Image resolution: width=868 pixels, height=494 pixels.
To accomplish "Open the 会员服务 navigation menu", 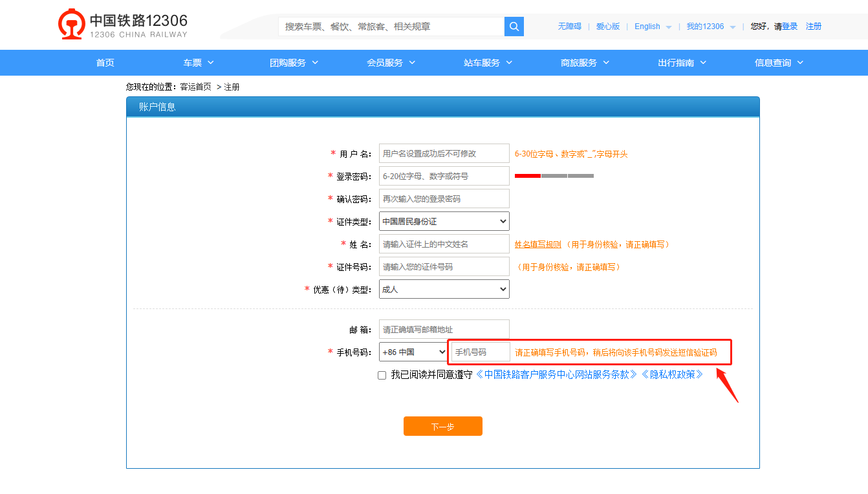I will (x=391, y=63).
